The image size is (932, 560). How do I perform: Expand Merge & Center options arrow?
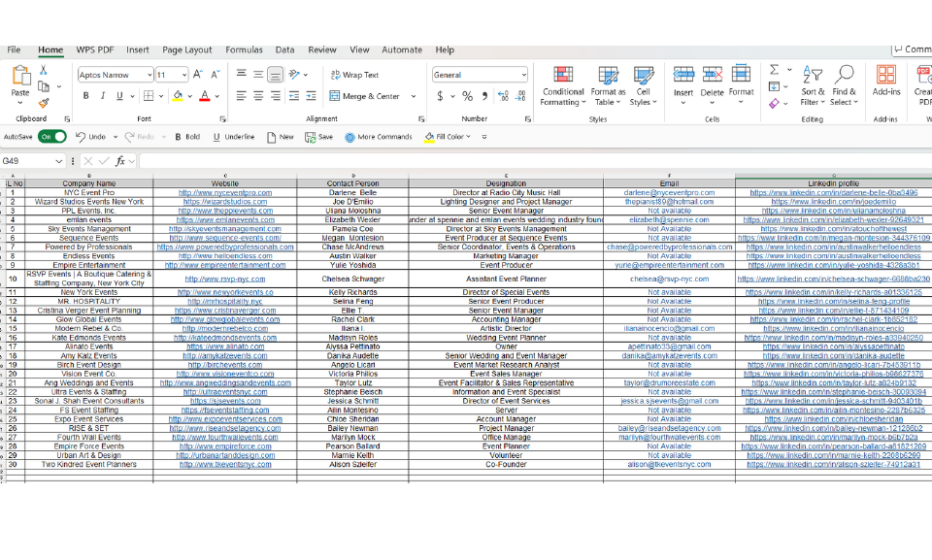[414, 96]
